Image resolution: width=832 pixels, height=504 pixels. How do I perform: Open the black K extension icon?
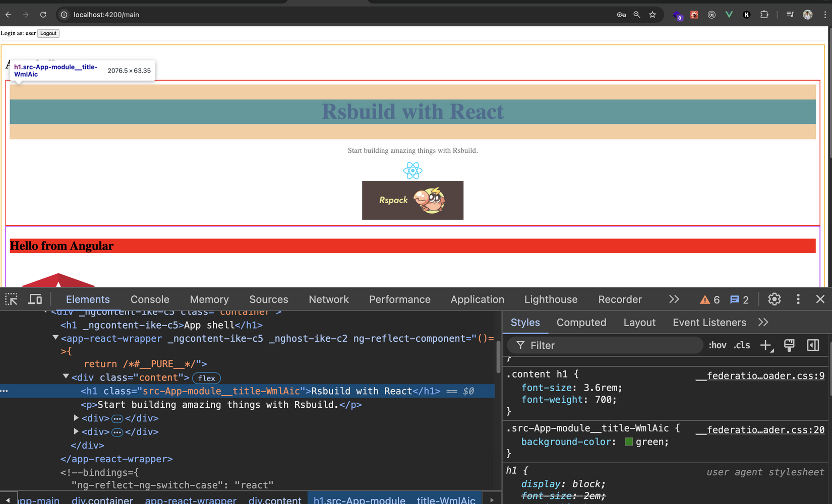click(747, 15)
